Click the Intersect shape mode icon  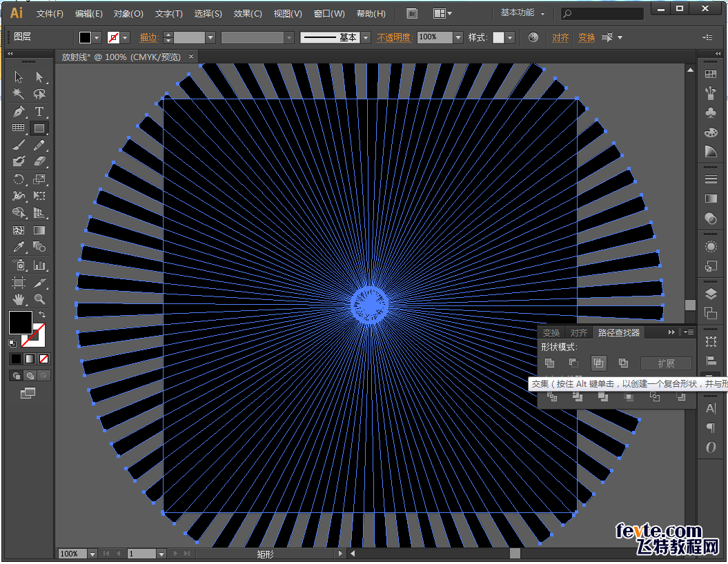point(598,363)
